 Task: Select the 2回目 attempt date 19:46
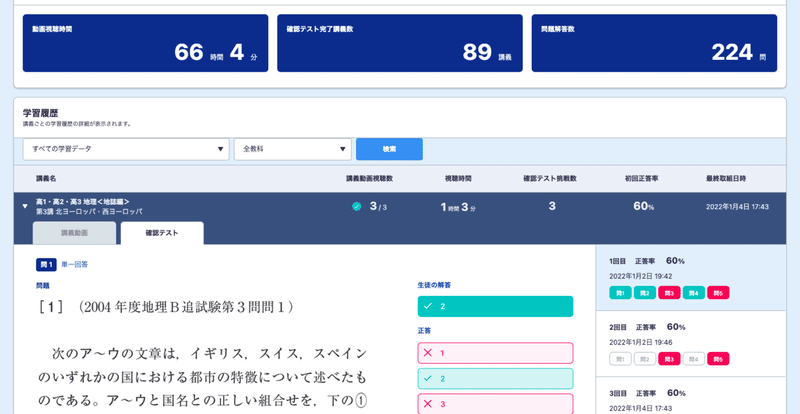[640, 343]
